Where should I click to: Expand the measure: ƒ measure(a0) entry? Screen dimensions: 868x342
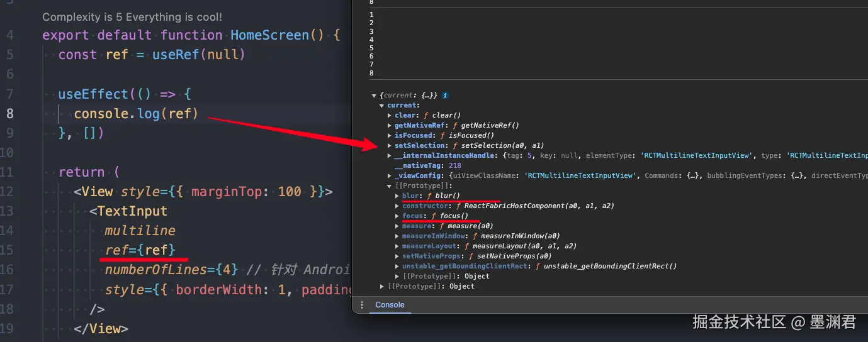[x=398, y=226]
